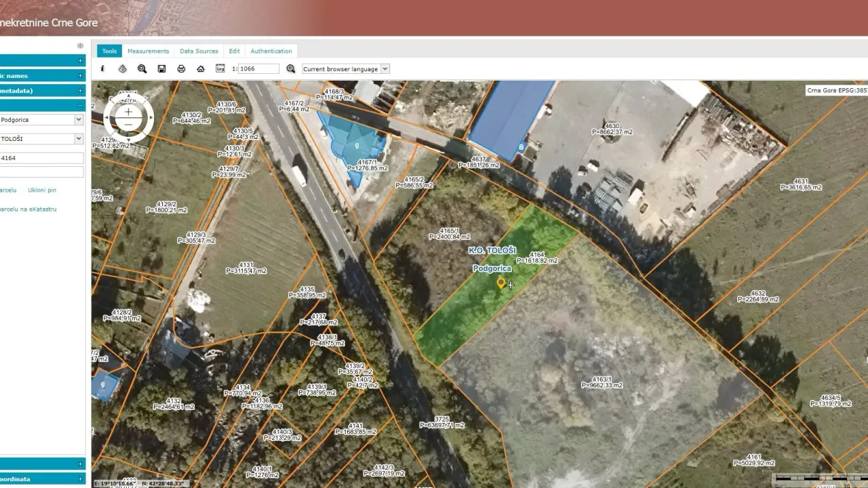
Task: Click the parcelu link left of Ukloni pin
Action: (8, 190)
